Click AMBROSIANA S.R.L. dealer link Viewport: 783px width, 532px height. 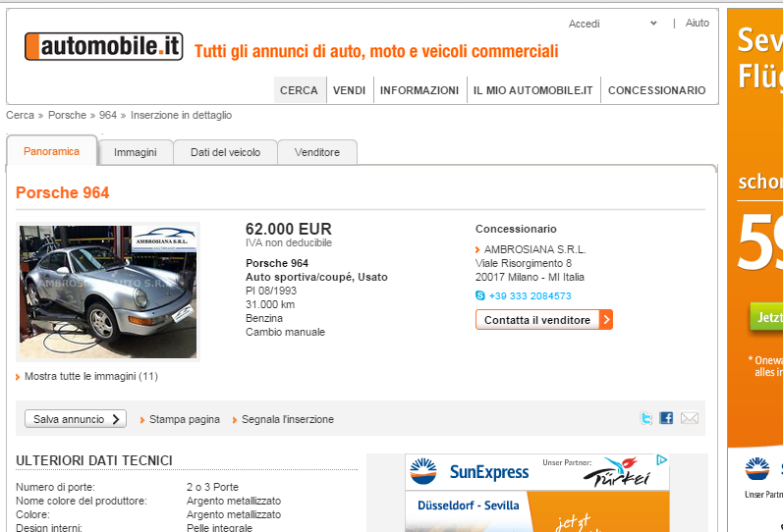[x=534, y=249]
